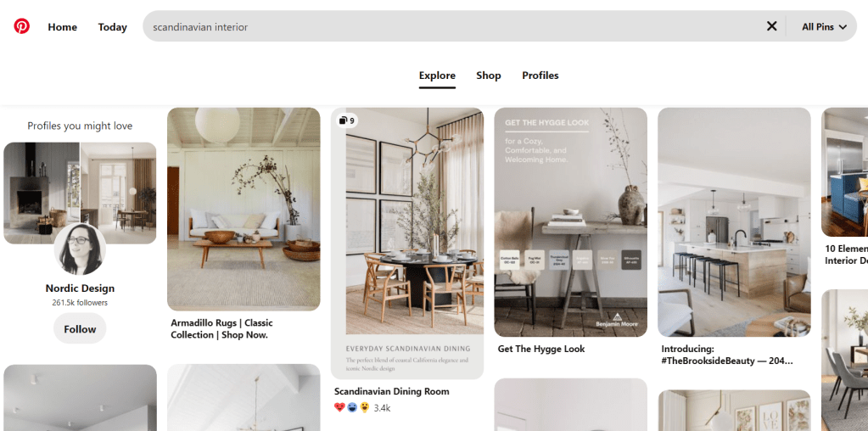Open Nordic Design profile avatar
The image size is (868, 431).
click(80, 249)
